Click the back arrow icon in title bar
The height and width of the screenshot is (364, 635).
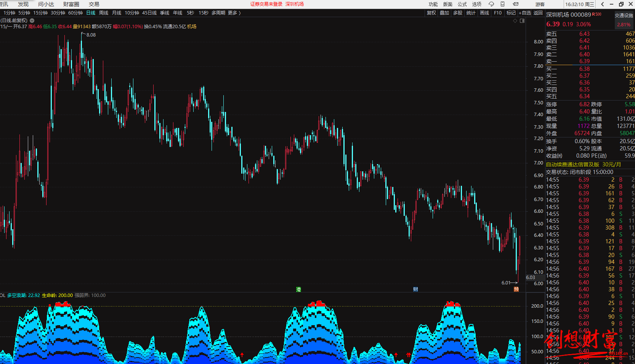pyautogui.click(x=602, y=4)
